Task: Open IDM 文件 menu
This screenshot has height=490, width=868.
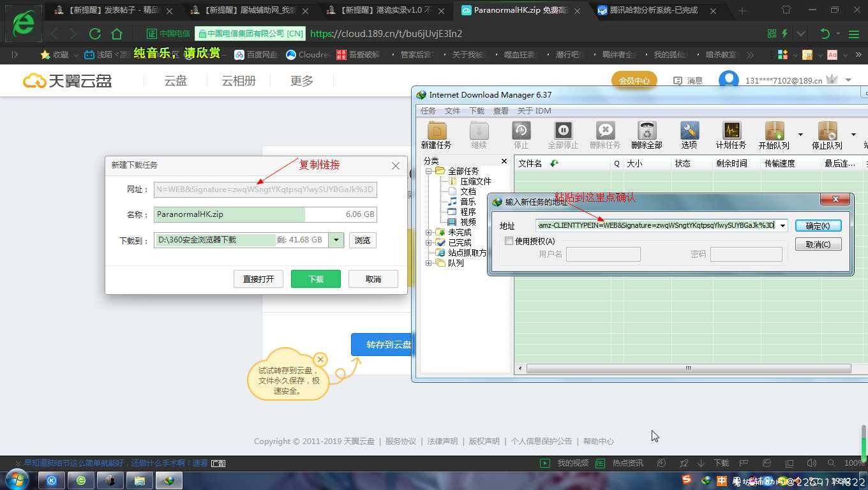Action: (453, 111)
